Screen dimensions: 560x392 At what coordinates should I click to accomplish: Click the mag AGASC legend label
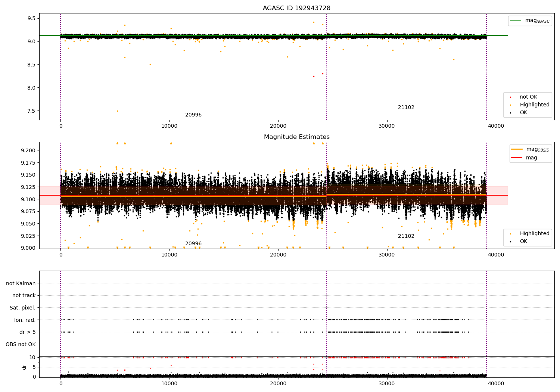point(537,21)
